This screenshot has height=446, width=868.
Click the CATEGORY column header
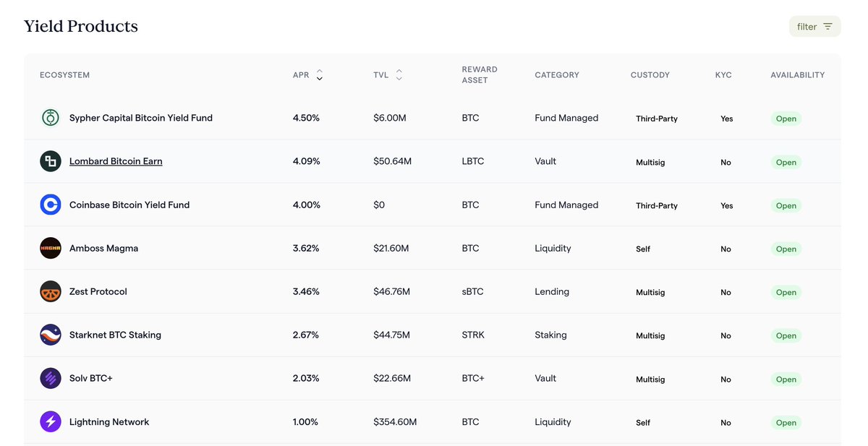(557, 75)
